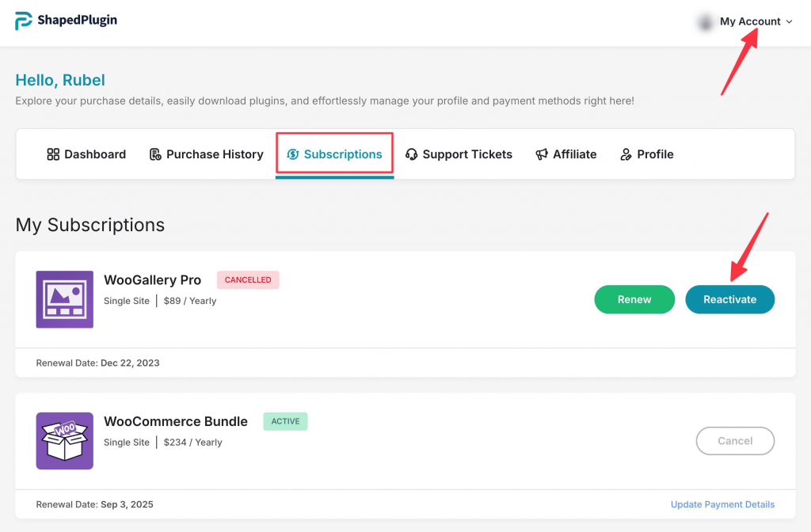
Task: Click the Support Tickets headset icon
Action: 411,154
